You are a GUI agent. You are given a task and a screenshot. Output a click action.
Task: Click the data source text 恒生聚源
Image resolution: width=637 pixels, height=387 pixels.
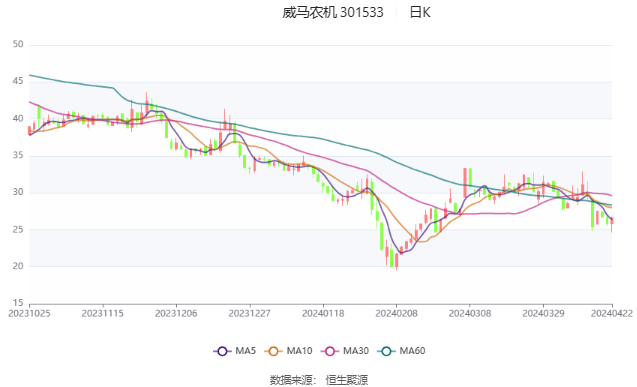[x=347, y=380]
